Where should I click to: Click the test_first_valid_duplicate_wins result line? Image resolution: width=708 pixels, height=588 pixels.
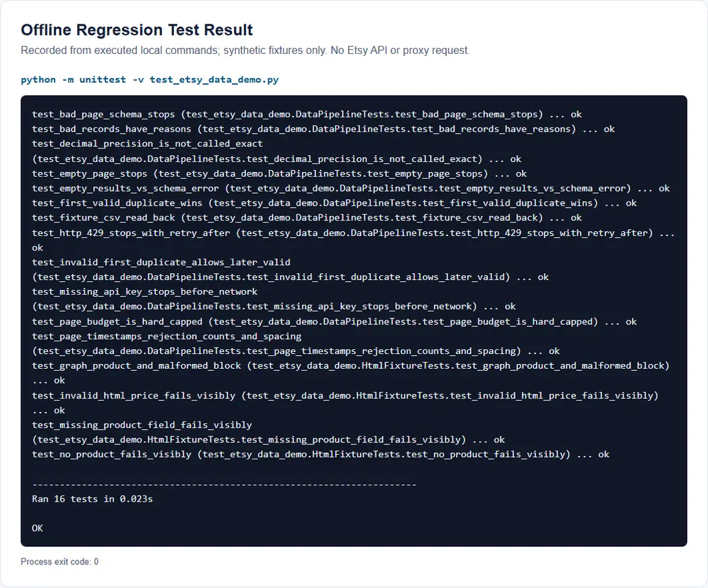click(x=334, y=203)
